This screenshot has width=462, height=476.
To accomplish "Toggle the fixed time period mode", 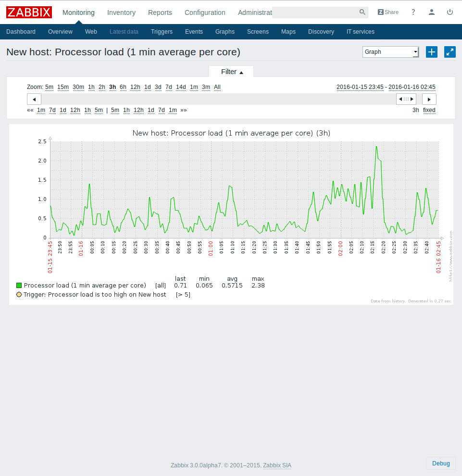I will pos(429,110).
